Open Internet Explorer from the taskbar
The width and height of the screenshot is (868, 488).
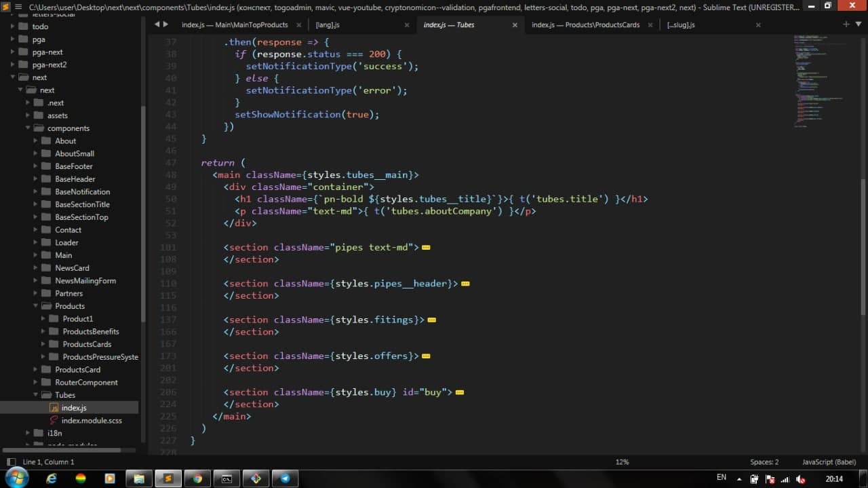pyautogui.click(x=52, y=478)
